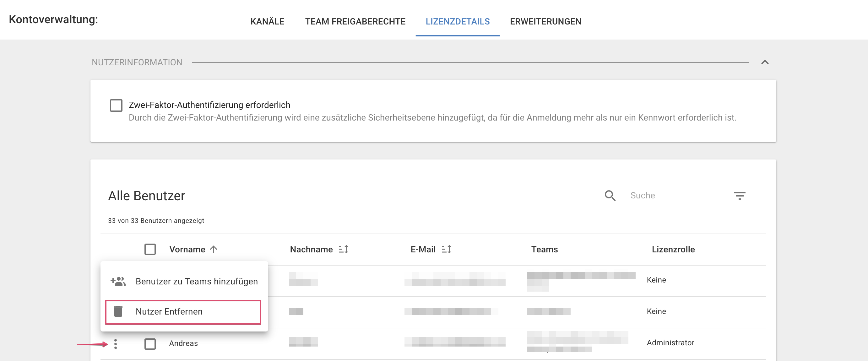Choose Benutzer zu Teams hinzufügen
Image resolution: width=868 pixels, height=361 pixels.
point(184,282)
